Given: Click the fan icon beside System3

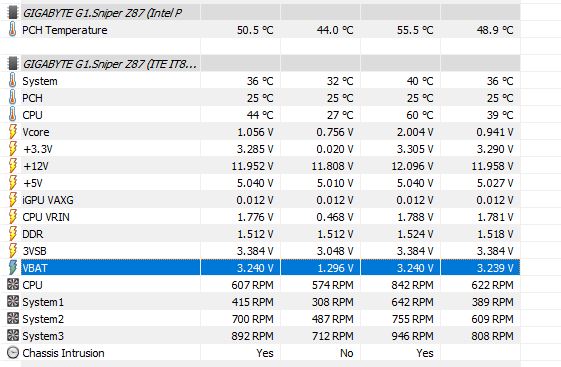Looking at the screenshot, I should coord(13,336).
